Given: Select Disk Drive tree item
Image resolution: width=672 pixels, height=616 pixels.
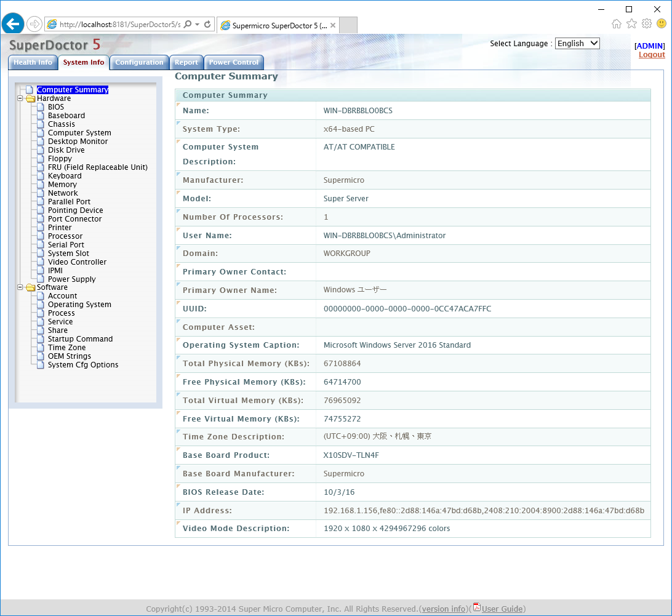Looking at the screenshot, I should pyautogui.click(x=66, y=150).
